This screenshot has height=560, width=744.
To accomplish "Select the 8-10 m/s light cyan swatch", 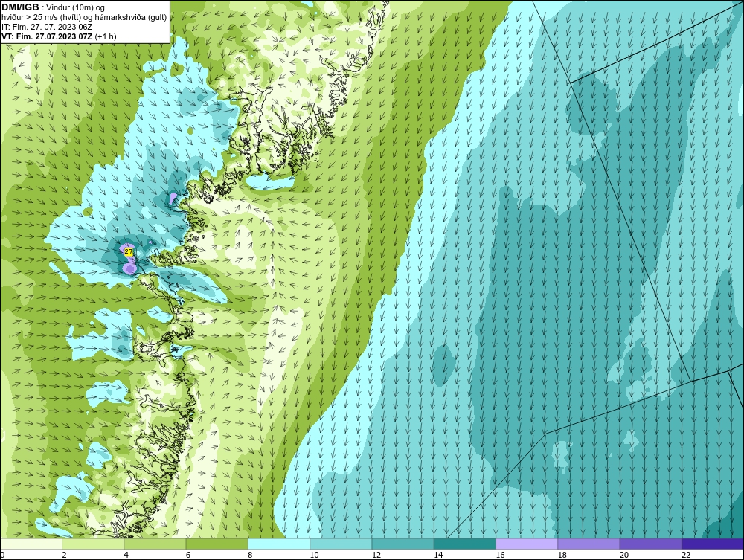I will 279,544.
